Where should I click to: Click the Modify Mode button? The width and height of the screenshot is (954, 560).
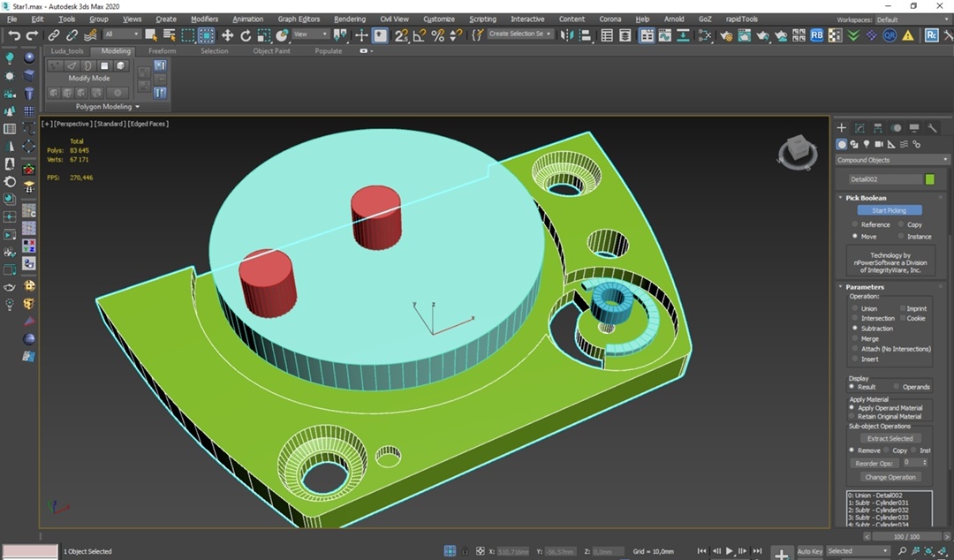coord(89,79)
